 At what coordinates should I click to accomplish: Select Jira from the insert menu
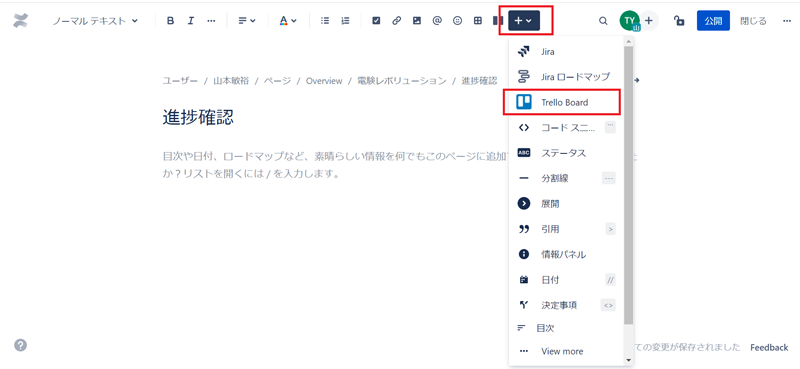pyautogui.click(x=566, y=52)
